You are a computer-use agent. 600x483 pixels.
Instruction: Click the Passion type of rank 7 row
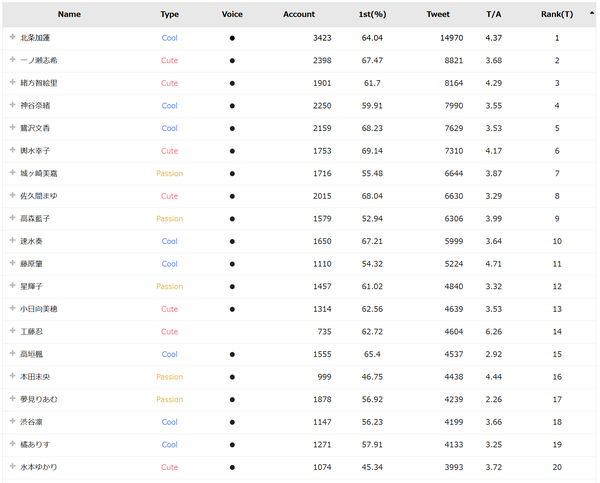pyautogui.click(x=170, y=173)
